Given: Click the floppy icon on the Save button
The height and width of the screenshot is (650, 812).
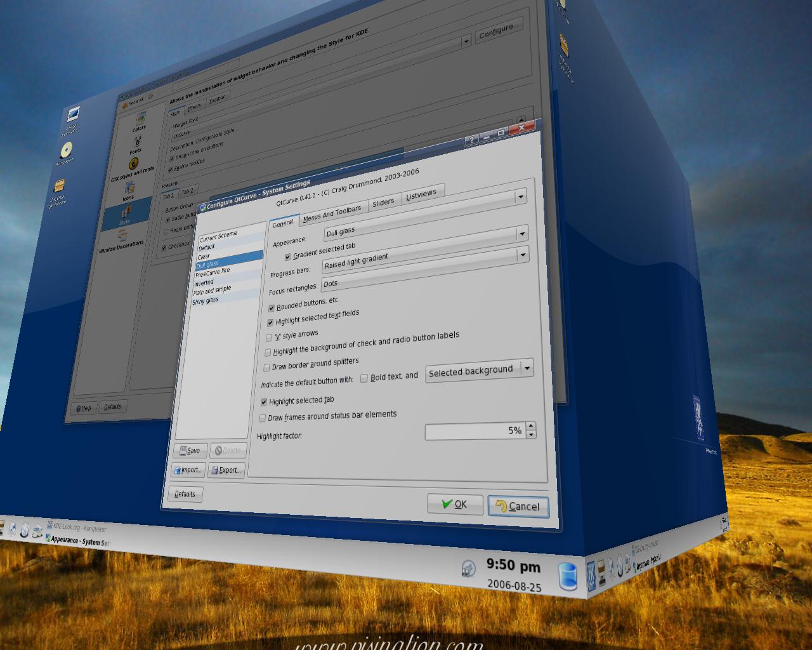Looking at the screenshot, I should [183, 450].
